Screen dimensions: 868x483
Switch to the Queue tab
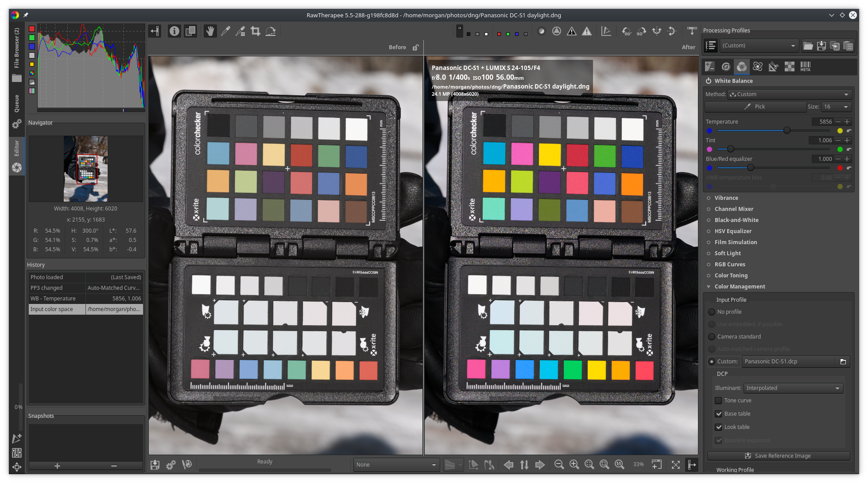tap(17, 111)
